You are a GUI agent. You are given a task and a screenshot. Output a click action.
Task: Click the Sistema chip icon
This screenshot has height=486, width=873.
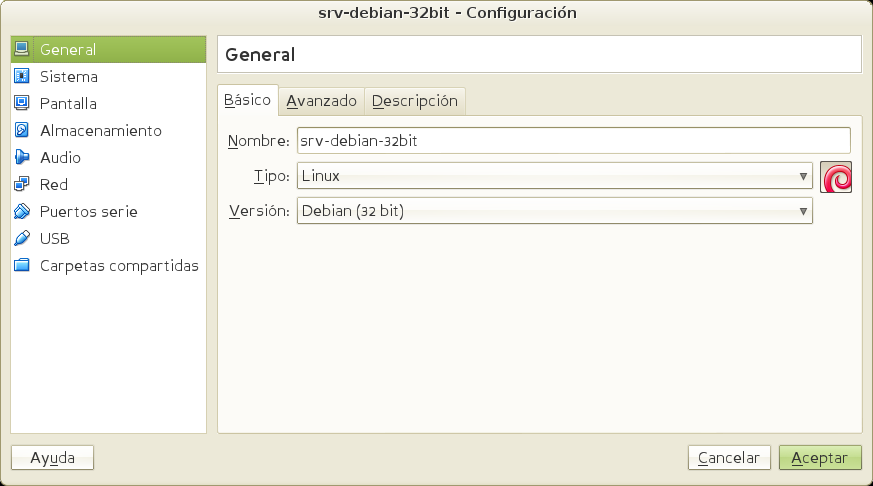tap(22, 76)
